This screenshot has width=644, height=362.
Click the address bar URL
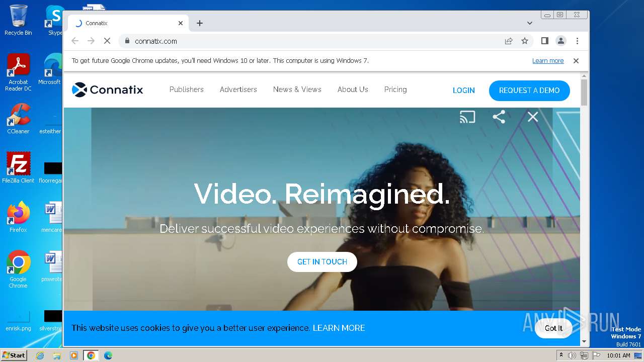click(x=156, y=41)
